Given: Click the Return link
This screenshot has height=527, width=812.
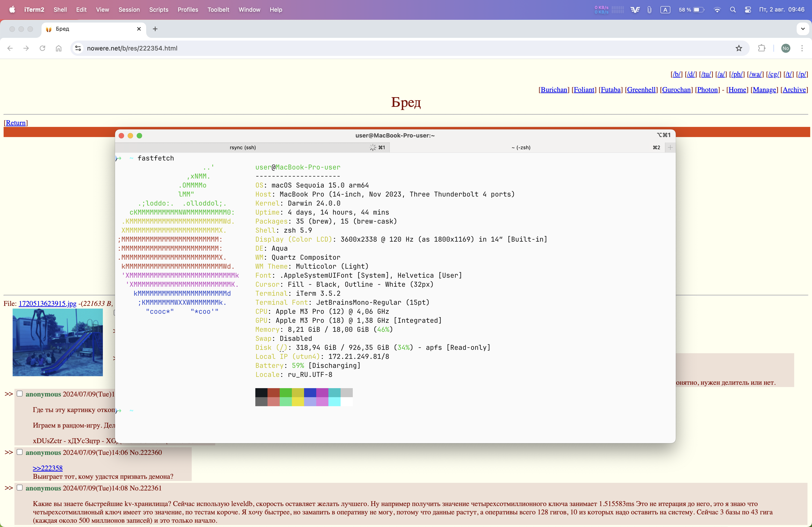Looking at the screenshot, I should pyautogui.click(x=16, y=123).
